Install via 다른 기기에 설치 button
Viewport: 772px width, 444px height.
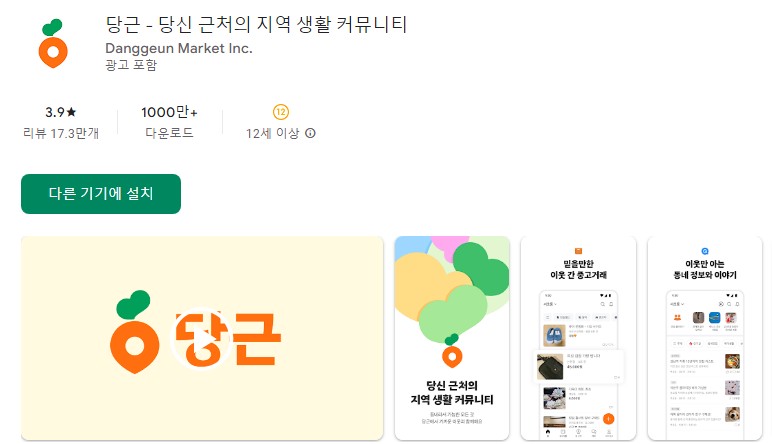tap(101, 194)
